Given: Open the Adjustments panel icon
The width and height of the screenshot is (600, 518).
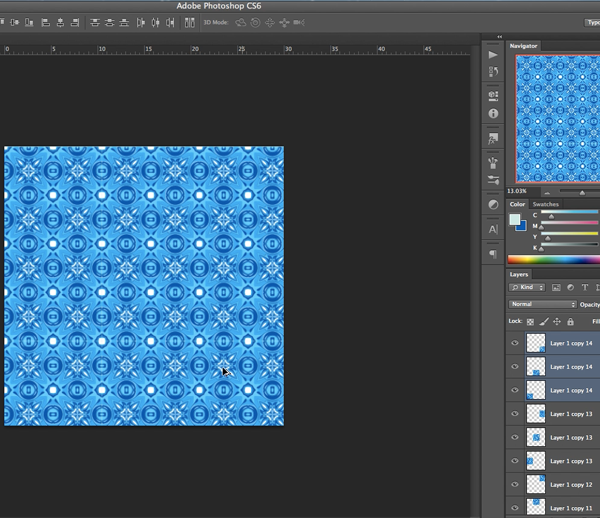Looking at the screenshot, I should [493, 204].
